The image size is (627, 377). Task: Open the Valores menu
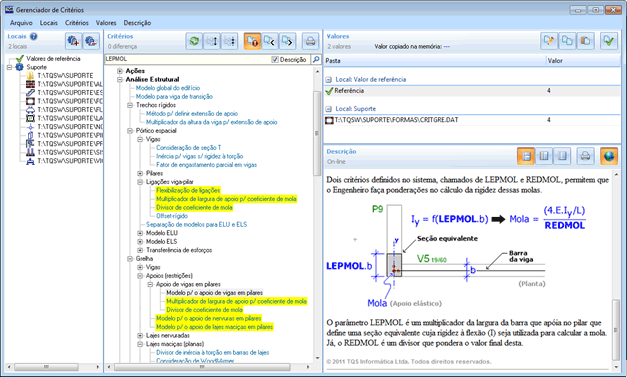click(x=106, y=23)
